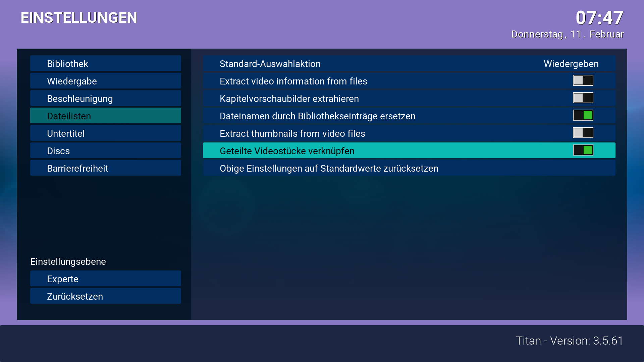Click the Einstellungen header title
644x362 pixels.
[79, 17]
